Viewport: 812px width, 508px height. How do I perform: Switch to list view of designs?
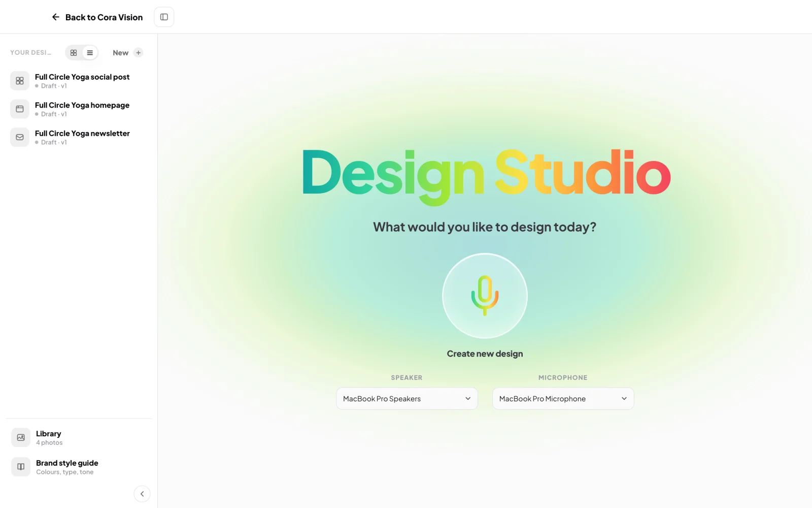click(90, 53)
